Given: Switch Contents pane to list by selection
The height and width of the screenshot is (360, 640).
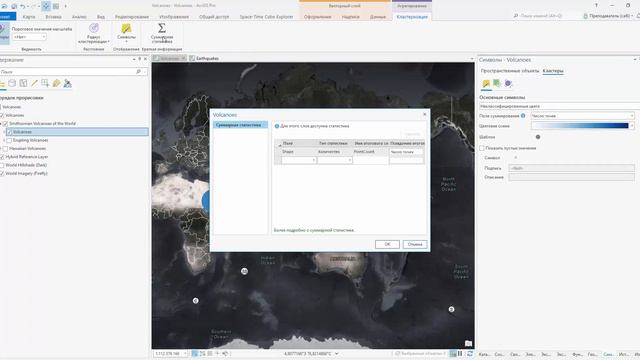Looking at the screenshot, I should pos(23,83).
